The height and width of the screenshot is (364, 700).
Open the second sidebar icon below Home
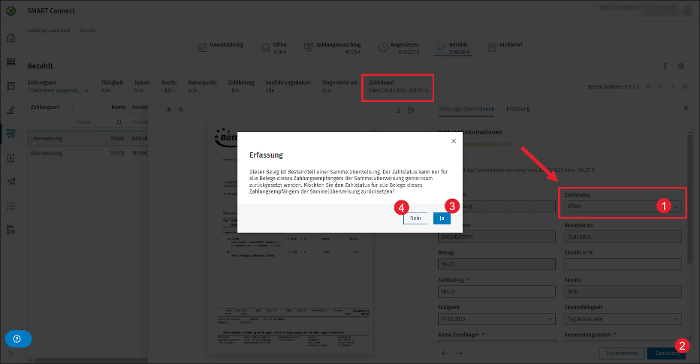coord(11,62)
